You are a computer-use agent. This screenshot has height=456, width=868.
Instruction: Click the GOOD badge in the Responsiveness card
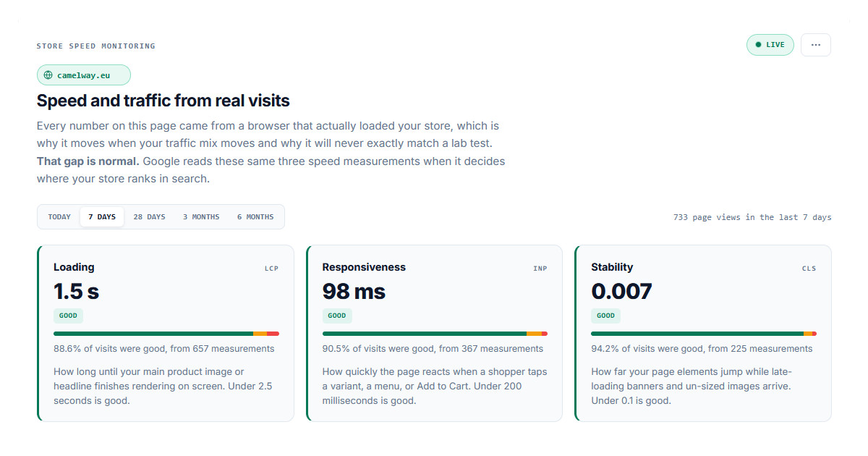click(x=337, y=316)
